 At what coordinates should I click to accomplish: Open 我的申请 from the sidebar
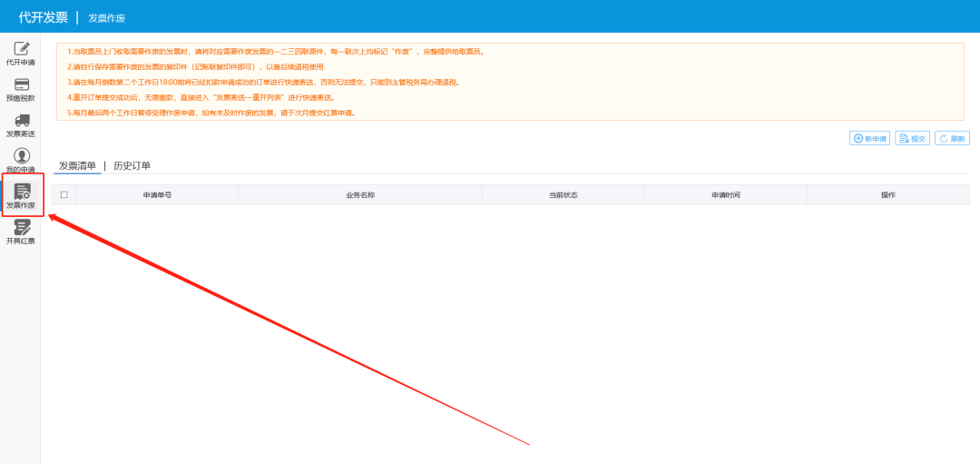(21, 161)
